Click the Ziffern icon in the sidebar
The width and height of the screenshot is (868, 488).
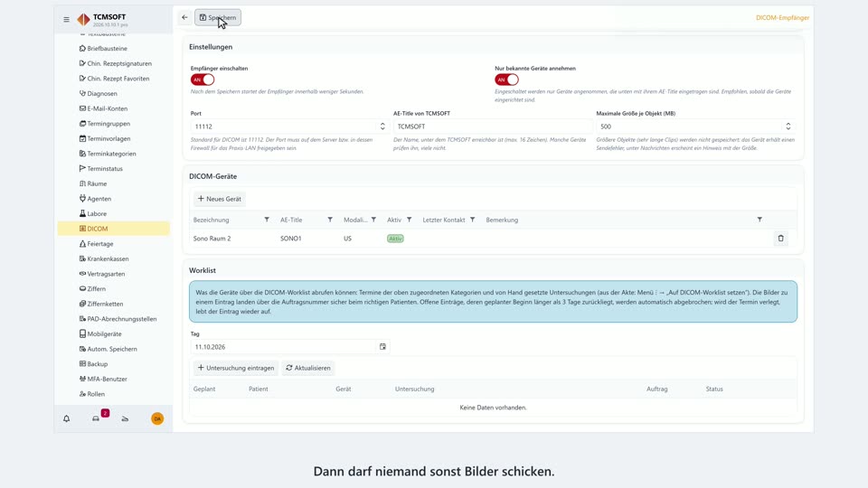click(82, 288)
